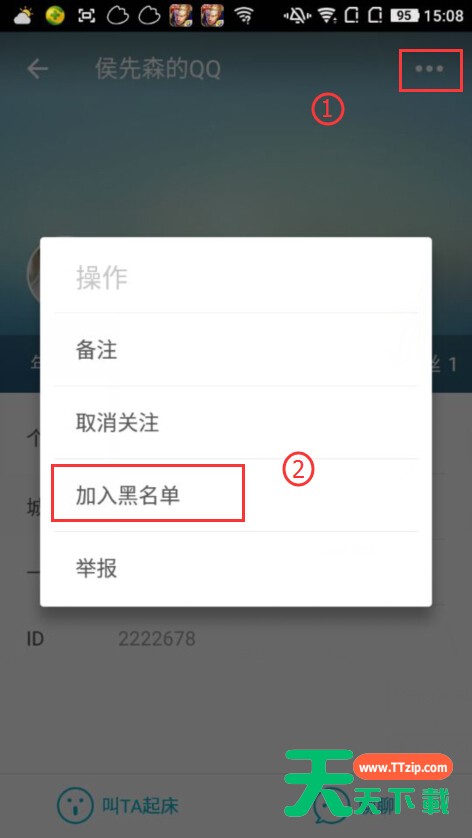The height and width of the screenshot is (838, 472).
Task: Open the three-dot more options menu
Action: coord(430,69)
